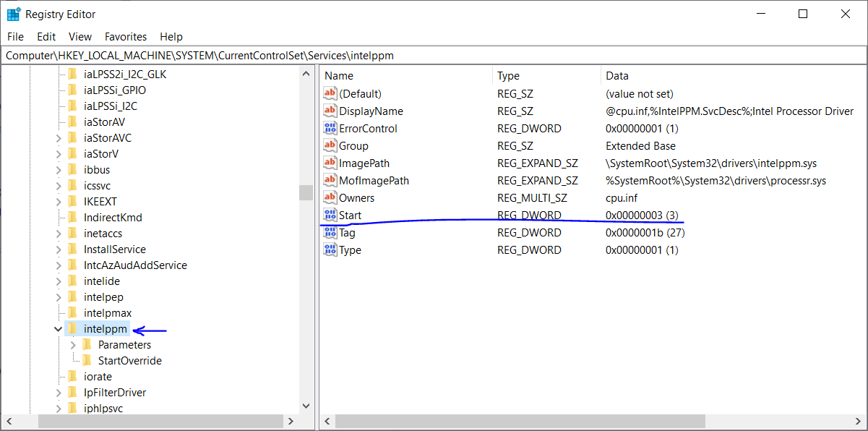Expand the iaStorAVC key
Screen dimensions: 868x431
pyautogui.click(x=59, y=137)
